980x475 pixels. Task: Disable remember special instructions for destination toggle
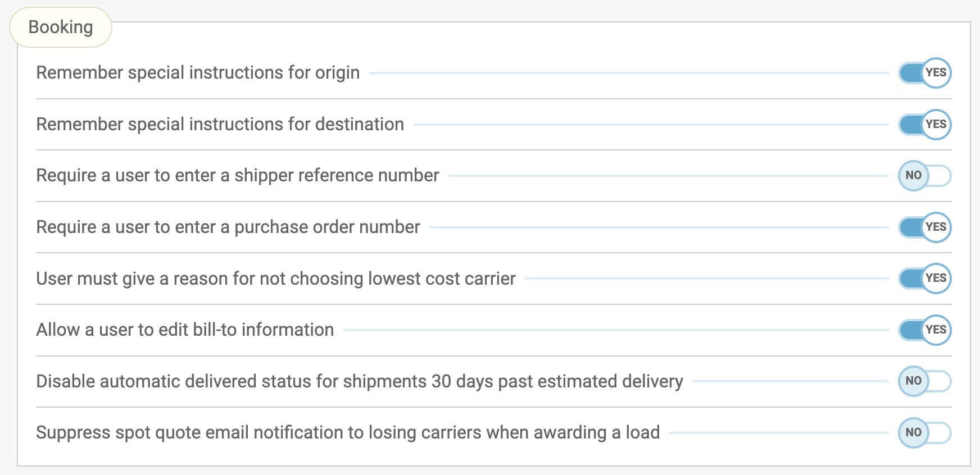(x=924, y=125)
